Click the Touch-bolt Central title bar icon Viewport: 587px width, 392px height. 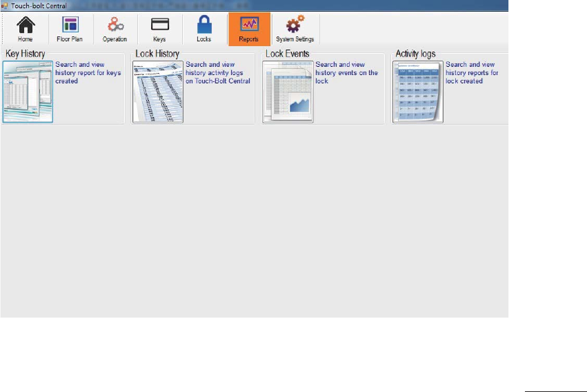[x=5, y=6]
